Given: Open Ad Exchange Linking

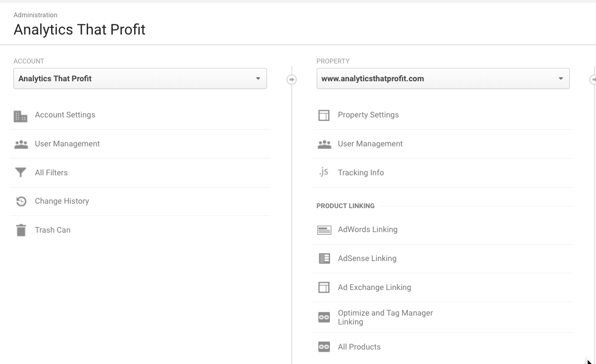Looking at the screenshot, I should pyautogui.click(x=374, y=287).
